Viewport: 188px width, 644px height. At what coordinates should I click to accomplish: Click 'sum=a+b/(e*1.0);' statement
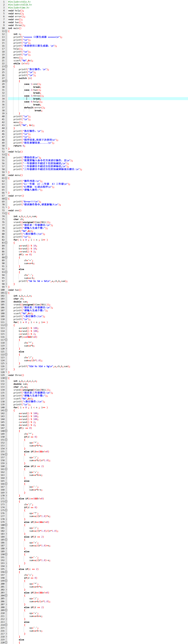[40, 601]
